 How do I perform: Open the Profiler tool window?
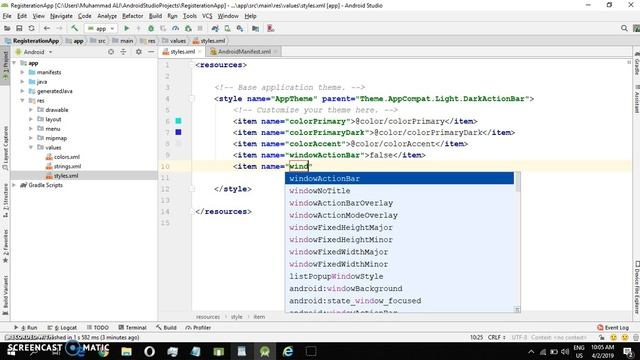pos(198,327)
